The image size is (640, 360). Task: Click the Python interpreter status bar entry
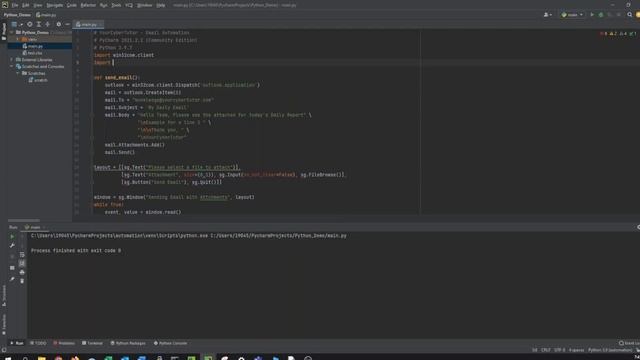pos(610,350)
